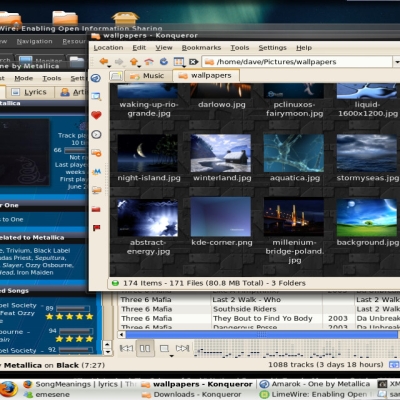Open the configure window sidebar icon
Image resolution: width=400 pixels, height=400 pixels.
(x=96, y=97)
